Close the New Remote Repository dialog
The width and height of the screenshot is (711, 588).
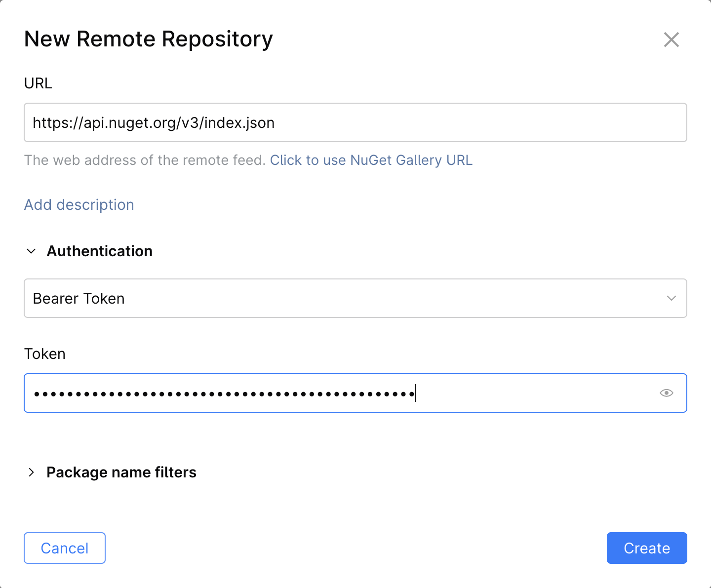point(671,39)
